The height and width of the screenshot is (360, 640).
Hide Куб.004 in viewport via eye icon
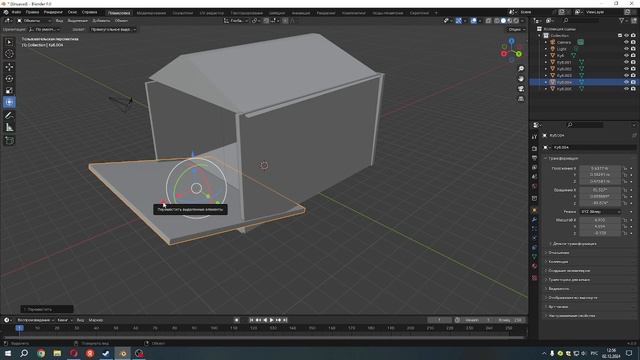pyautogui.click(x=626, y=82)
